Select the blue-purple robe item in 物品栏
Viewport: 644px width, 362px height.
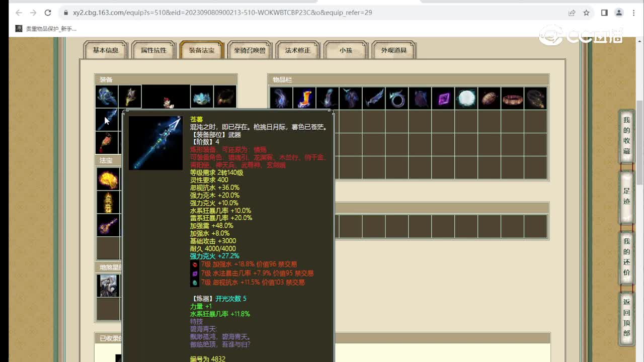[x=328, y=99]
